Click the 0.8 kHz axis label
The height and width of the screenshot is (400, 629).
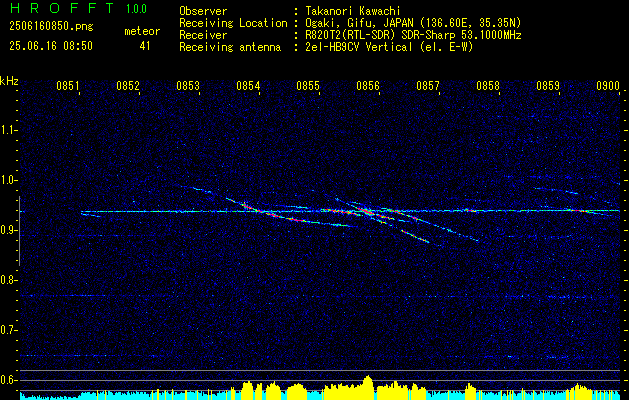coord(7,280)
